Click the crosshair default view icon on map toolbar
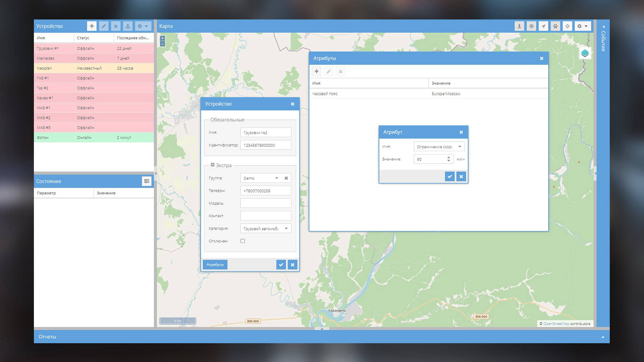Image resolution: width=644 pixels, height=362 pixels. [567, 26]
